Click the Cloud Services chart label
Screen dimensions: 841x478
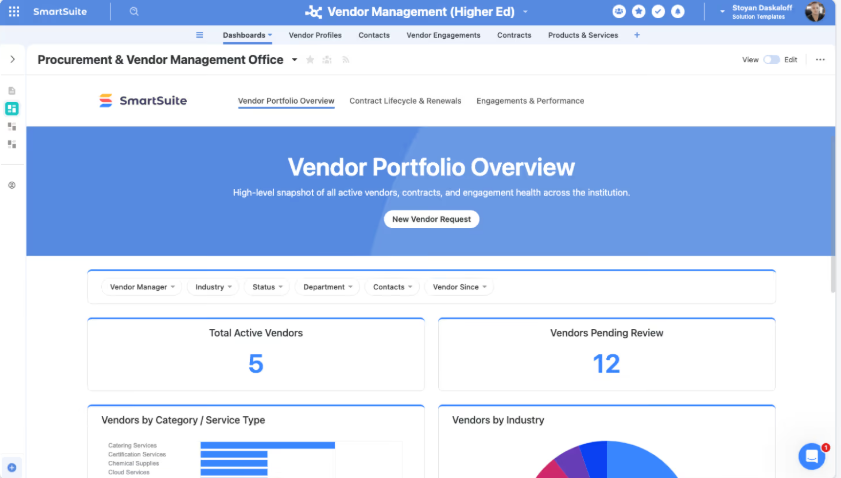click(x=129, y=472)
